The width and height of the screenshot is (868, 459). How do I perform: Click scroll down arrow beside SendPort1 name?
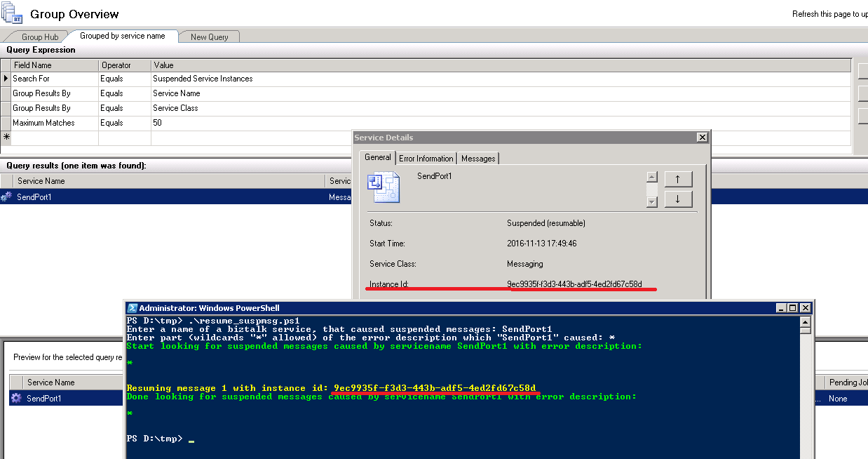(x=652, y=201)
